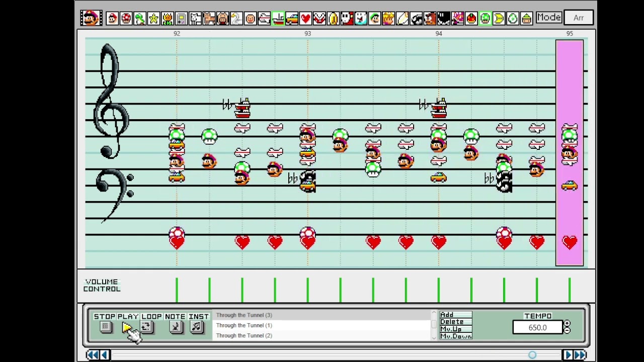Select the Goomba instrument
Screen dimensions: 644x362
click(x=430, y=19)
